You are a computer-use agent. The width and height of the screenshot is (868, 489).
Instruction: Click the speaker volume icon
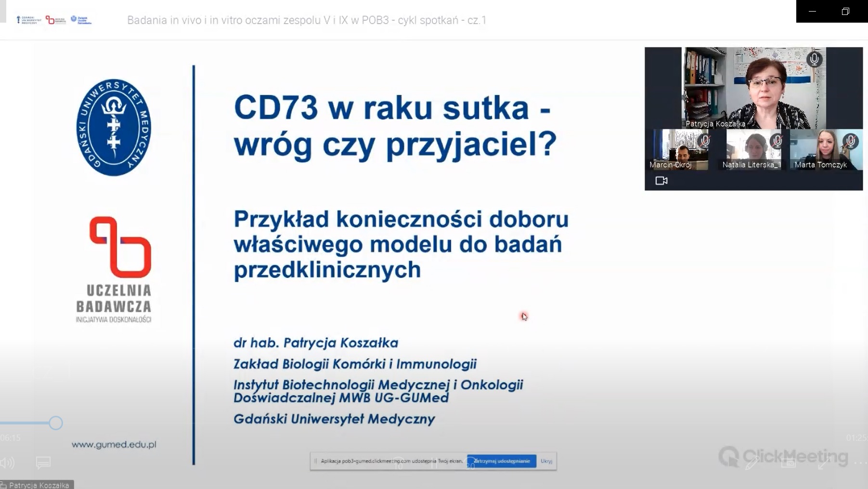(x=8, y=463)
